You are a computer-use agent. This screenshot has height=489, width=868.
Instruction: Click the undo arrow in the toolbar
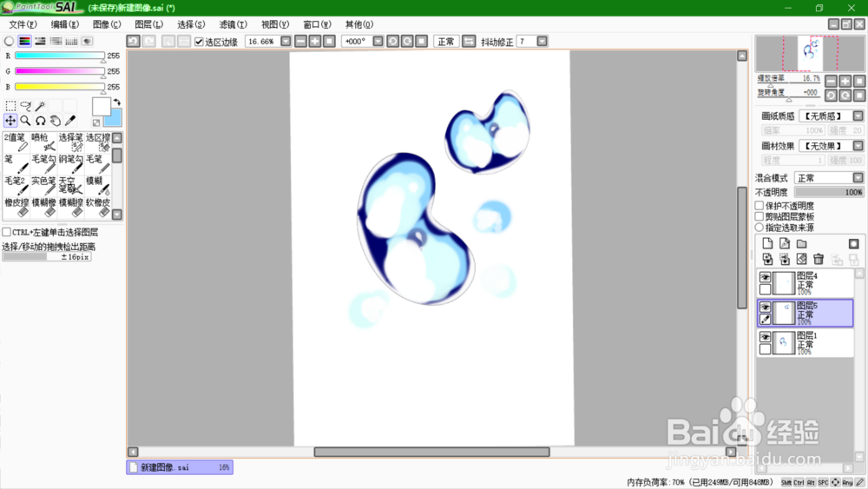click(x=134, y=41)
